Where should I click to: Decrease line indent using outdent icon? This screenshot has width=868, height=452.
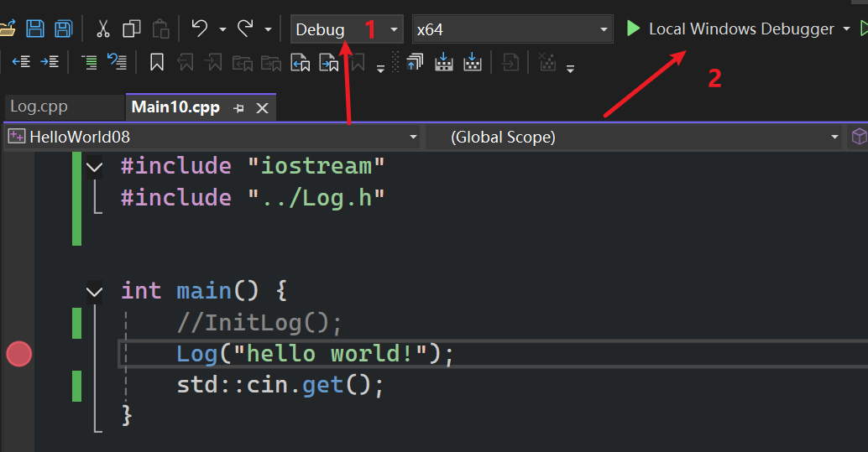(x=21, y=62)
